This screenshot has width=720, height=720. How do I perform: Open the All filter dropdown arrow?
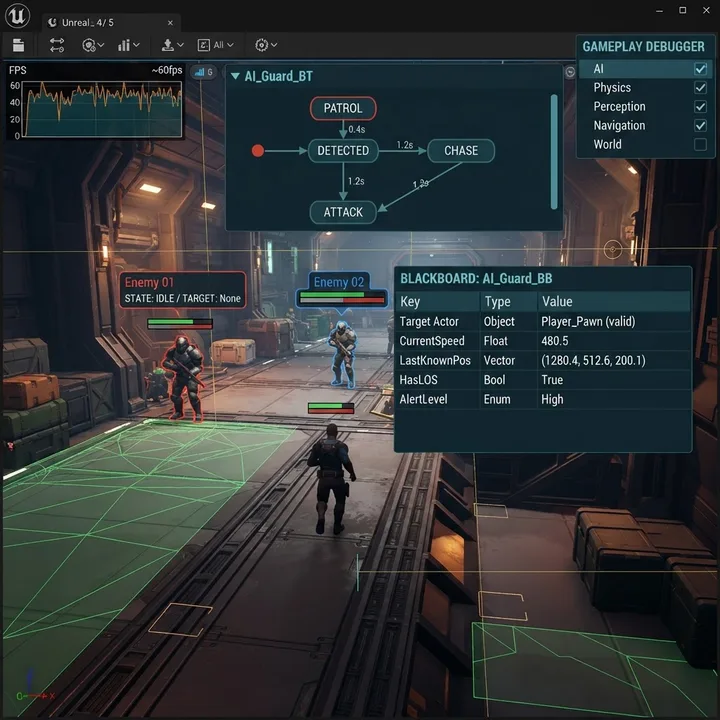click(x=230, y=45)
